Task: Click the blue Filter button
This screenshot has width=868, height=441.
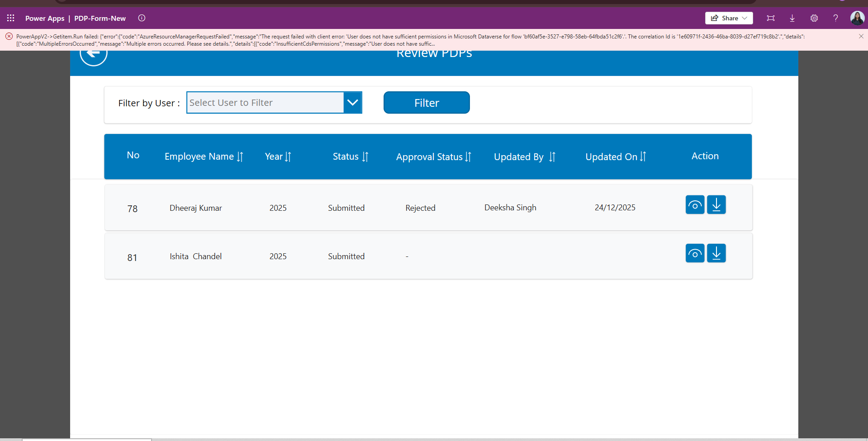Action: 426,103
